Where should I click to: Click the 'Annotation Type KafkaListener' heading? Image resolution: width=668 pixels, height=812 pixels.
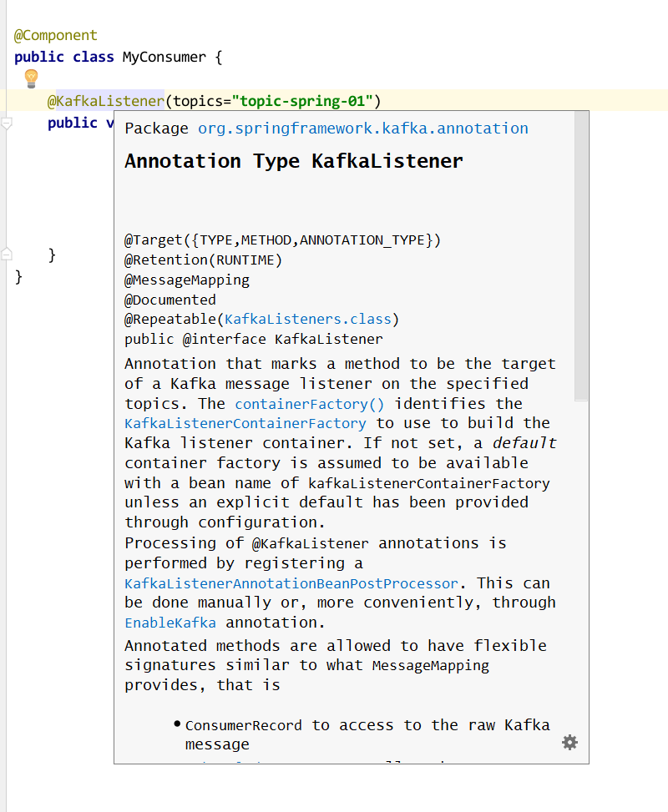(293, 161)
